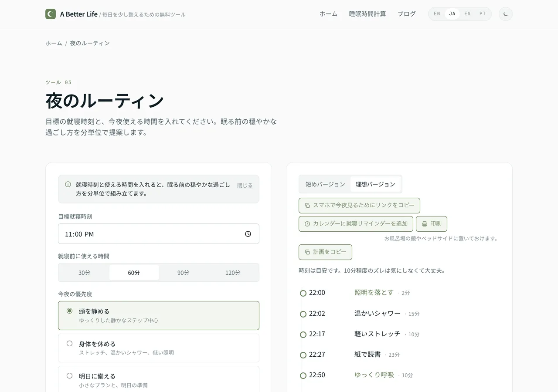Viewport: 558px width, 392px height.
Task: Dismiss the hint with 閉じる link
Action: 245,186
